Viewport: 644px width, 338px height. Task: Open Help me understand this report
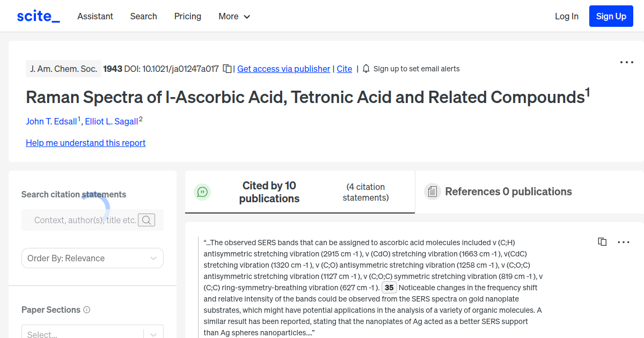[85, 143]
